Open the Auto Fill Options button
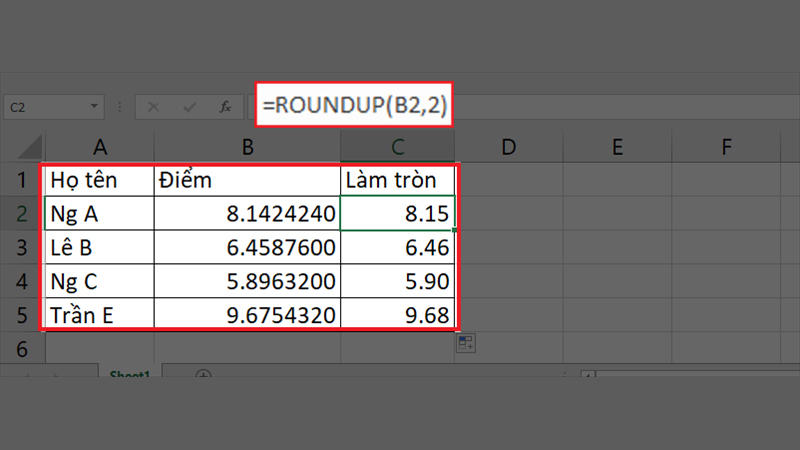This screenshot has width=800, height=450. point(466,343)
